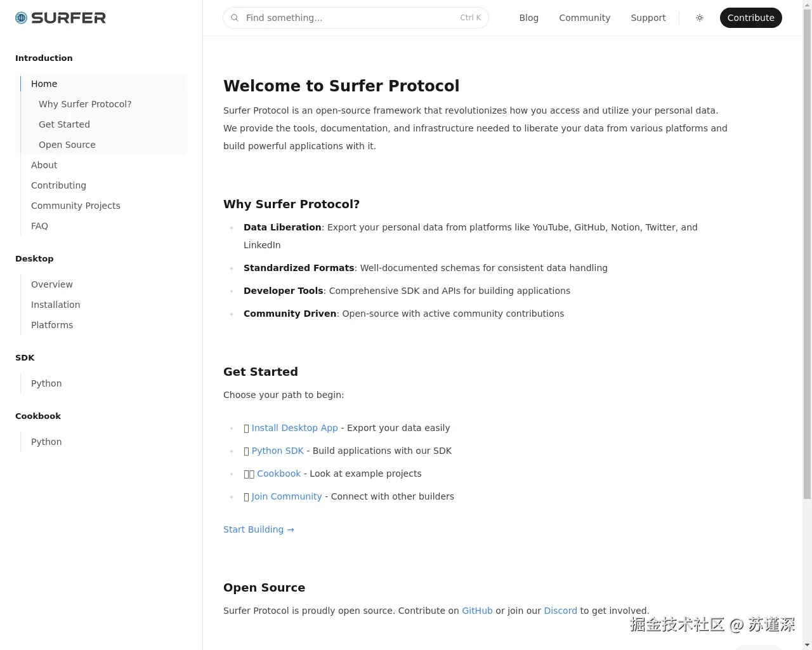Click the magnifying glass search icon
812x650 pixels.
235,18
